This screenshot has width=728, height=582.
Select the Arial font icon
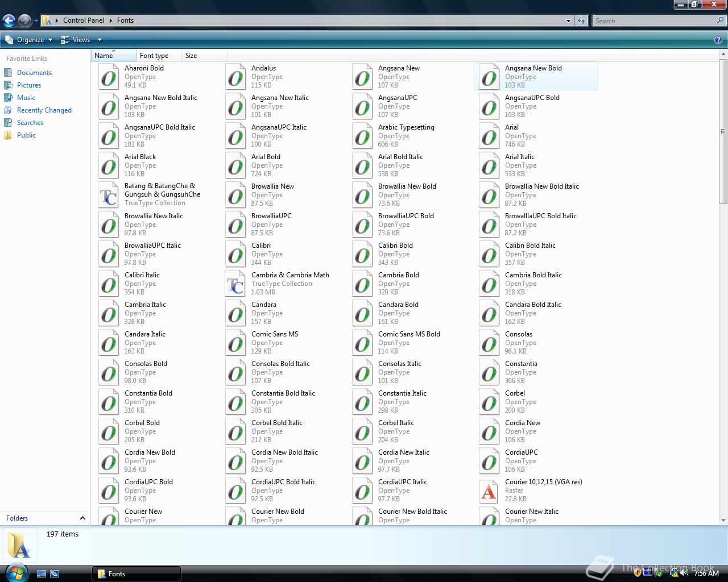(489, 136)
